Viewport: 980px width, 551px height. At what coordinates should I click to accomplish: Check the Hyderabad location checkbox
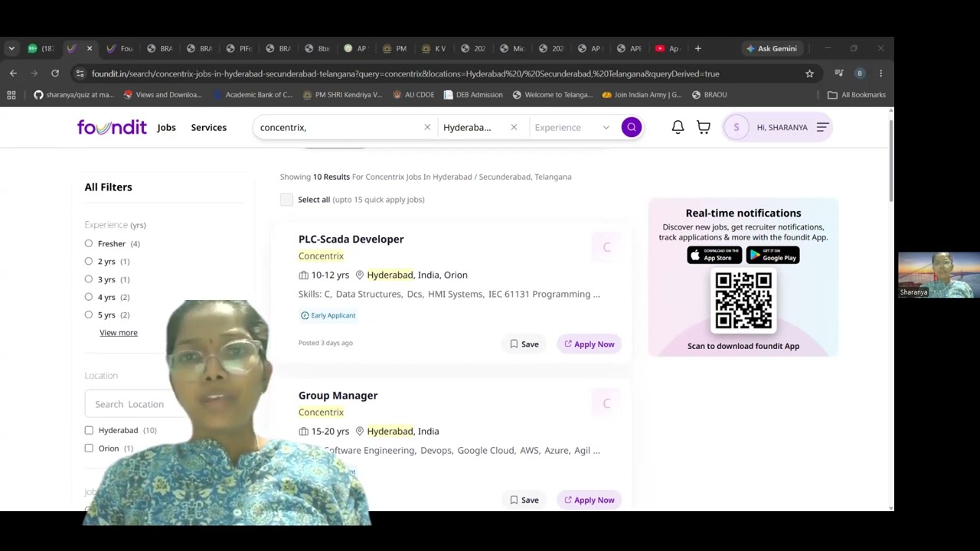(89, 430)
